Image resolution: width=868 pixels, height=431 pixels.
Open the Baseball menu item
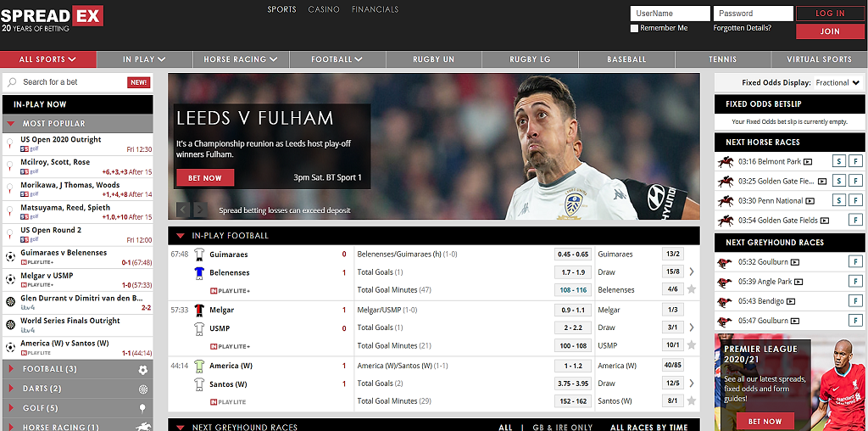626,59
